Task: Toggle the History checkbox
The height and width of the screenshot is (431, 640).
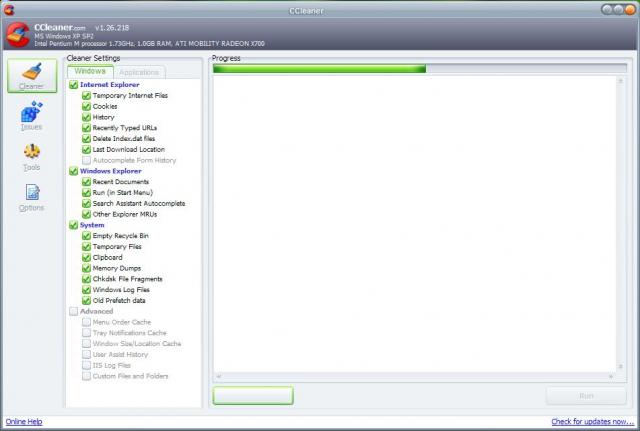Action: (x=86, y=117)
